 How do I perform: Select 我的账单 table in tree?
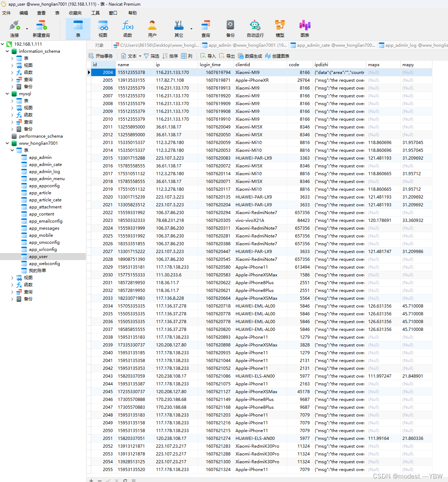pyautogui.click(x=37, y=271)
